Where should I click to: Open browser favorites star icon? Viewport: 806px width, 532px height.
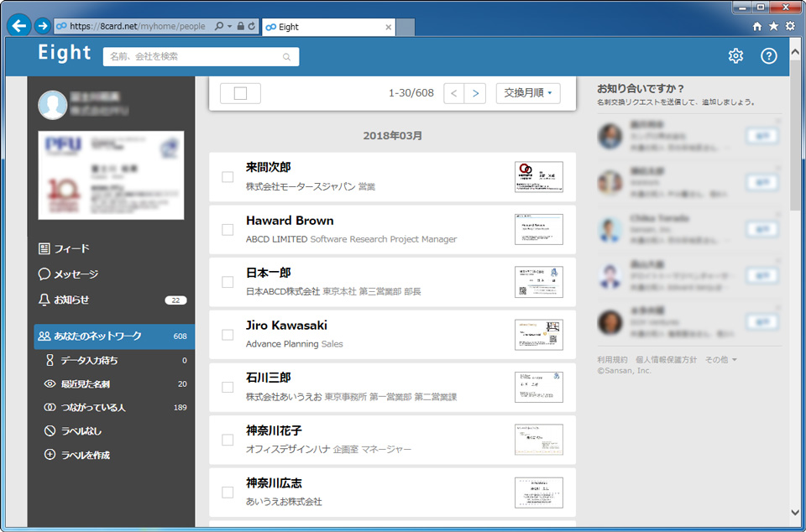coord(773,26)
